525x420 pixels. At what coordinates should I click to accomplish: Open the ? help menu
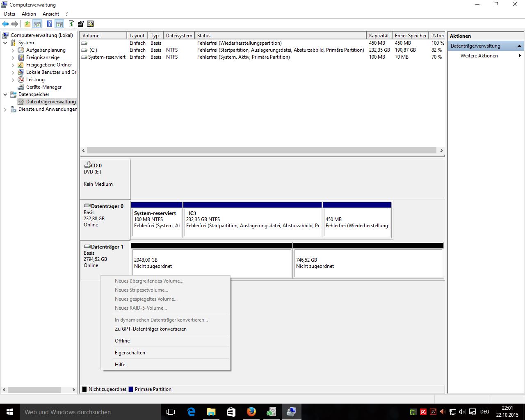click(x=66, y=14)
